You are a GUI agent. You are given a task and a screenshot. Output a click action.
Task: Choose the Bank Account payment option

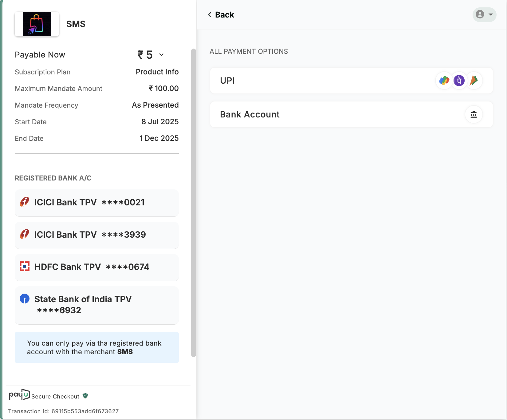351,114
